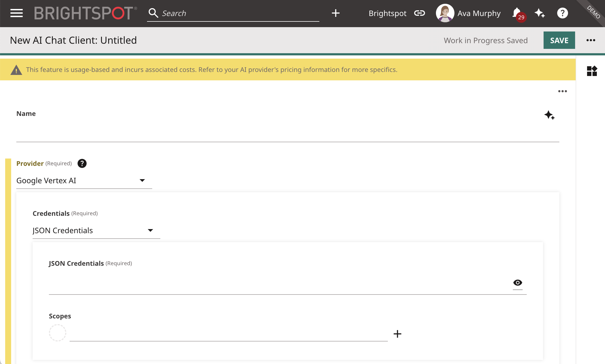Click the usage-based costs warning text
The image size is (605, 364).
[x=211, y=70]
